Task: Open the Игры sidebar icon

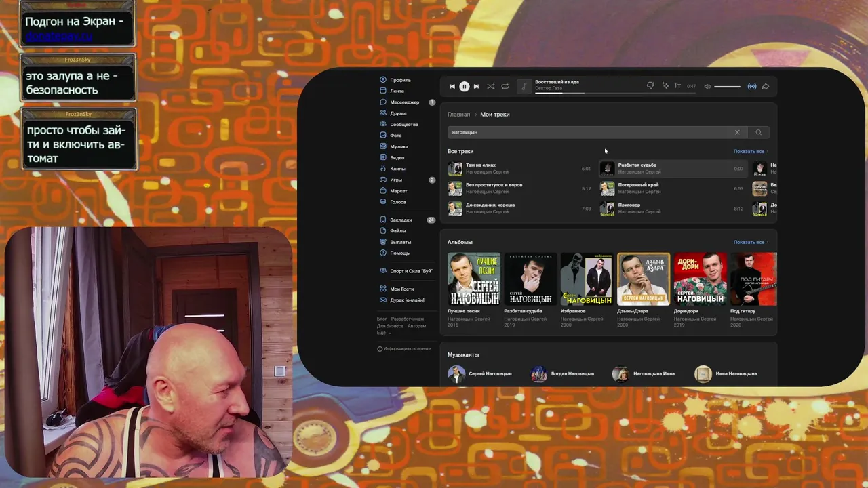Action: point(383,180)
